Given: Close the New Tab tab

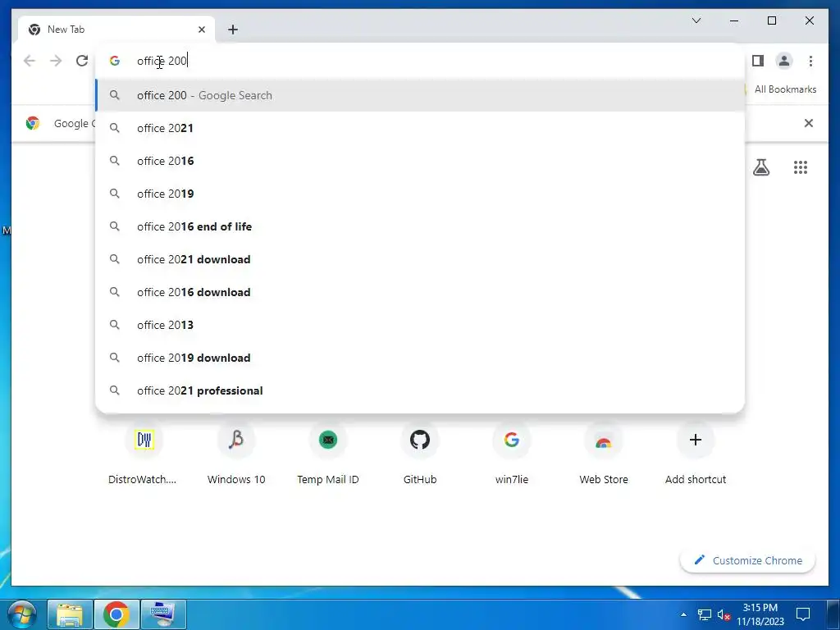Looking at the screenshot, I should click(x=202, y=30).
